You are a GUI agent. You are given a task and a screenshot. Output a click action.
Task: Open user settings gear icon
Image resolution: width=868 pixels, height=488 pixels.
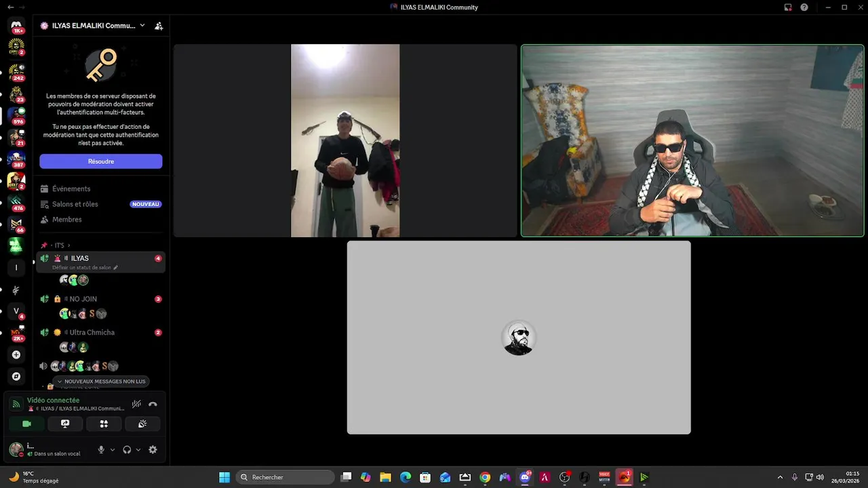tap(153, 449)
